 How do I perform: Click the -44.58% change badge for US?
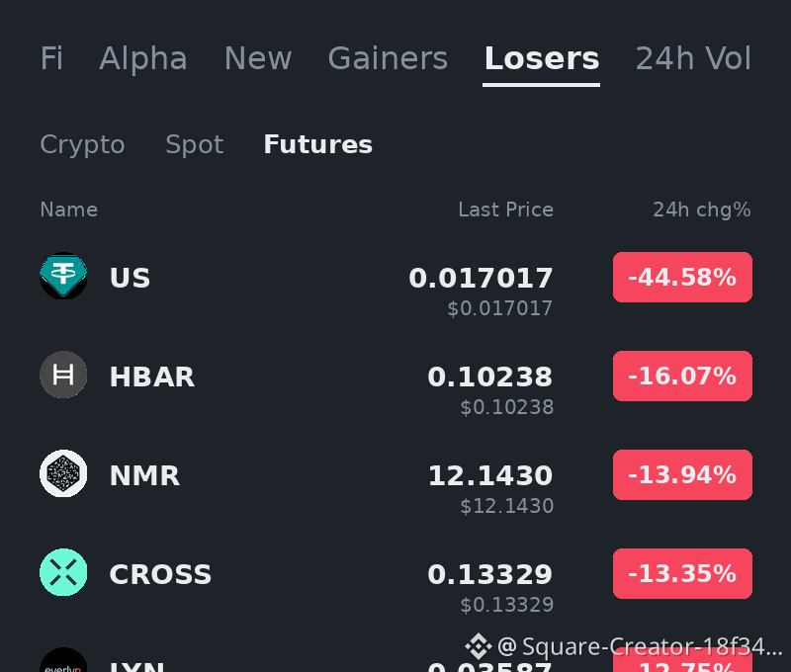pyautogui.click(x=682, y=277)
